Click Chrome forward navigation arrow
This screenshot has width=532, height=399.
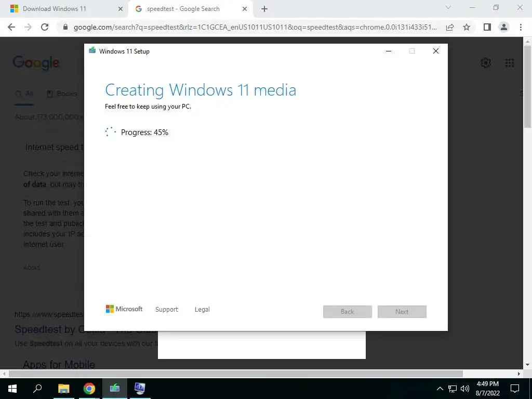tap(28, 27)
